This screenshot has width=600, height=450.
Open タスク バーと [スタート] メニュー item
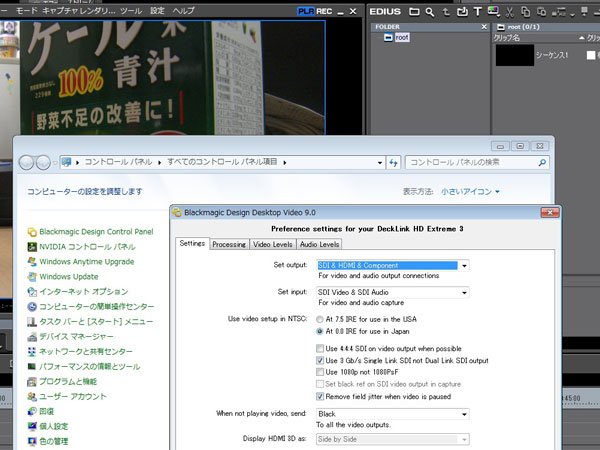pos(90,321)
